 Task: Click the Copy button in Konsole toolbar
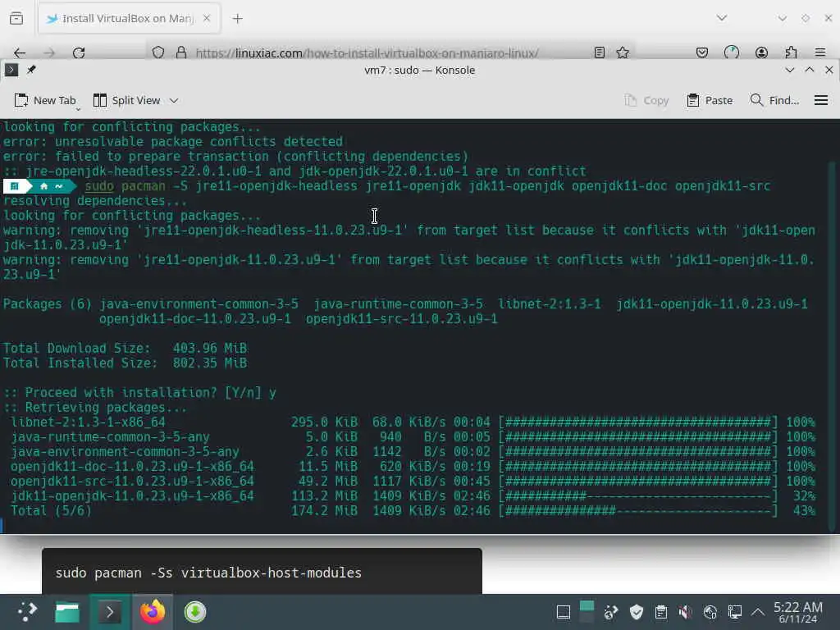[x=646, y=100]
